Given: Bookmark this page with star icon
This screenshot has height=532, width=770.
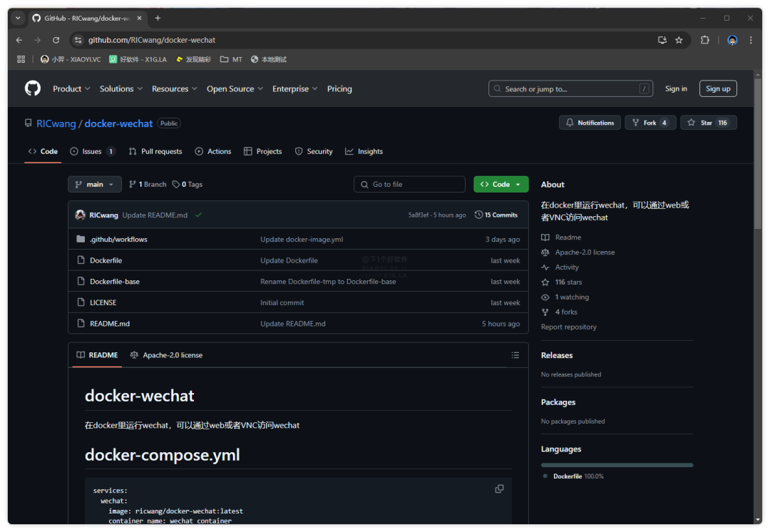Looking at the screenshot, I should coord(679,40).
